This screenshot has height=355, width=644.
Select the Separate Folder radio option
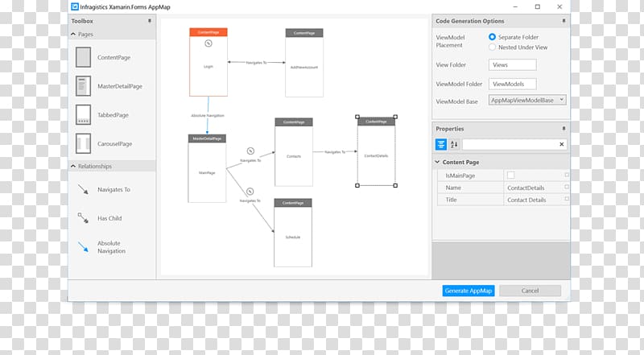493,37
